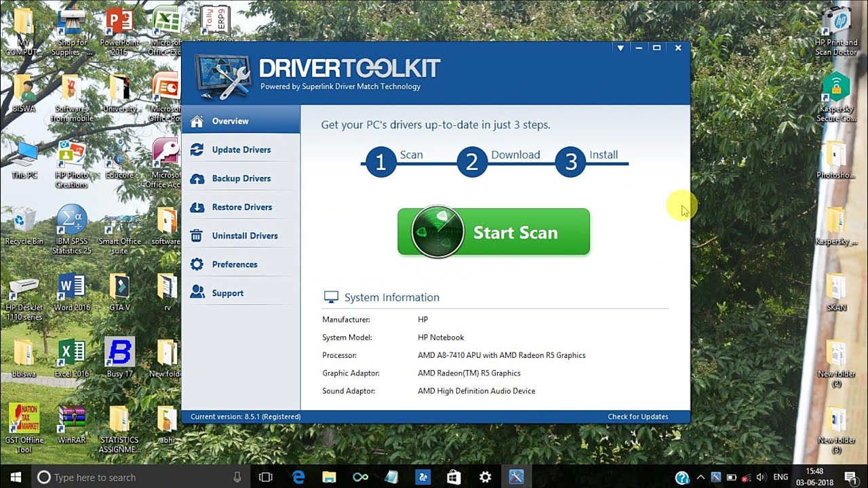The width and height of the screenshot is (868, 488).
Task: Select the STATISTICS ASSIGNME folder icon
Action: click(119, 429)
